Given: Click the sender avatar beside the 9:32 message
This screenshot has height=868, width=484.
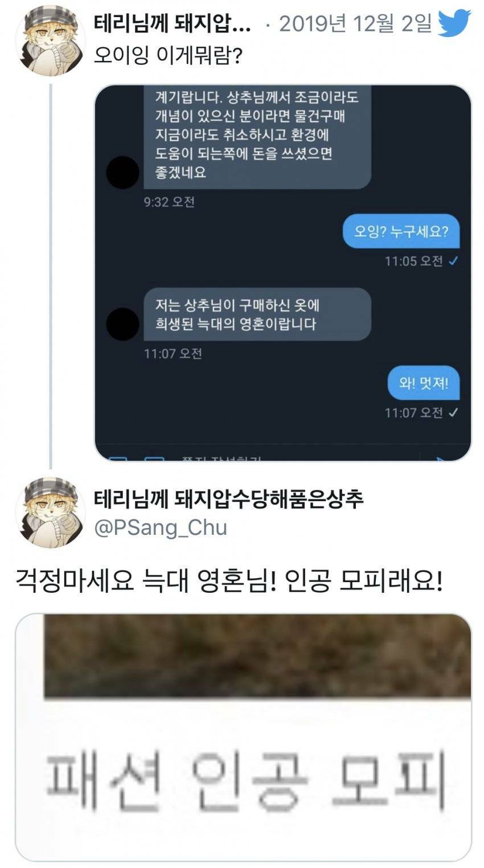Looking at the screenshot, I should pyautogui.click(x=122, y=173).
